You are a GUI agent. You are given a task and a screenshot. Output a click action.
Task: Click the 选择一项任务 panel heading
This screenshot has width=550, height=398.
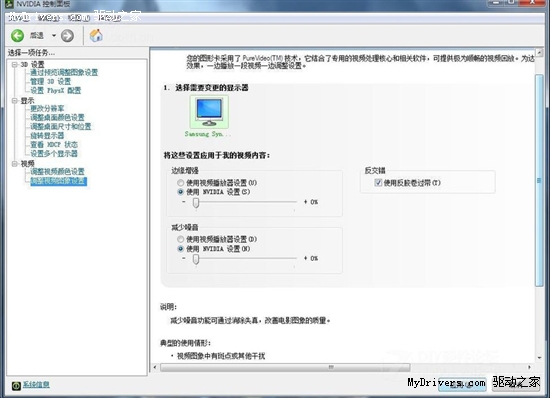[31, 53]
